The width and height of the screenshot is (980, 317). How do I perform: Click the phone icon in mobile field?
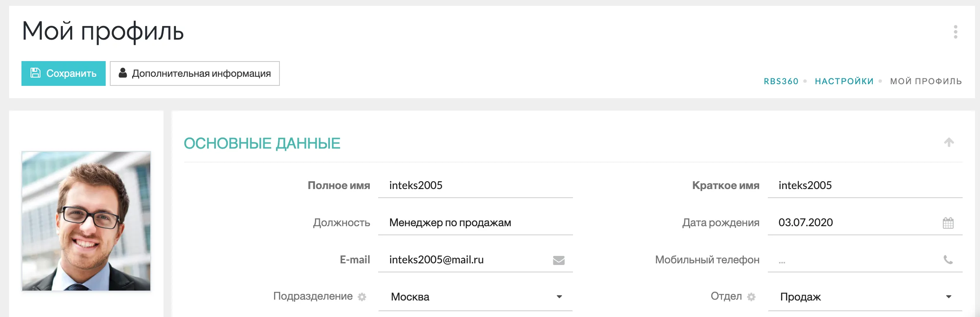tap(948, 260)
